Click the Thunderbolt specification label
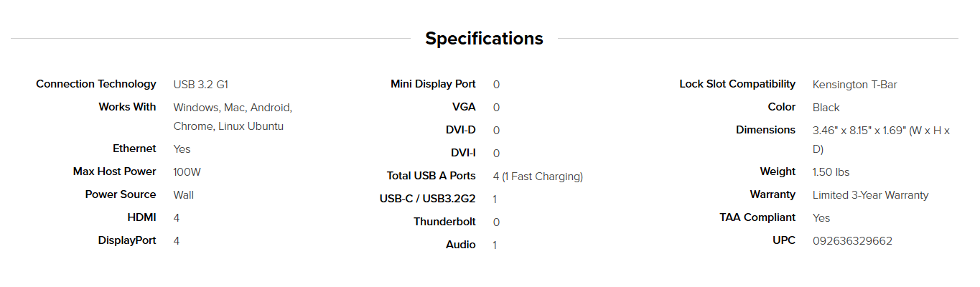Image resolution: width=980 pixels, height=287 pixels. tap(444, 222)
